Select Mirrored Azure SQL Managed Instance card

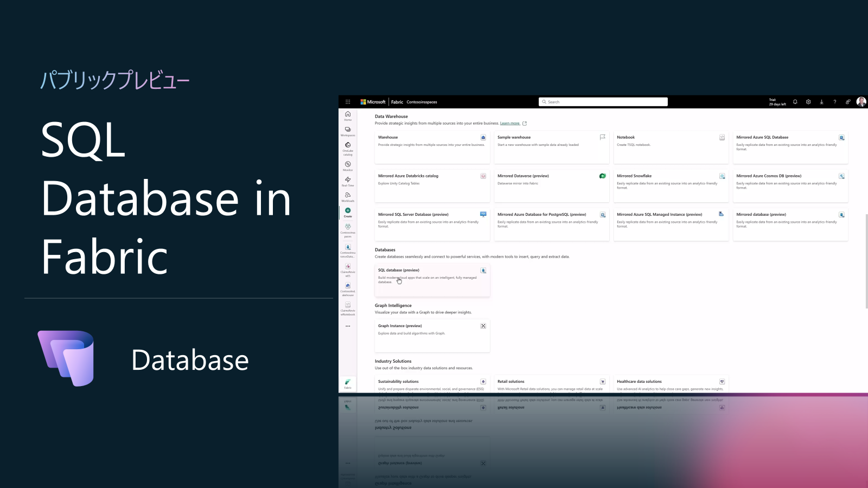click(x=671, y=224)
